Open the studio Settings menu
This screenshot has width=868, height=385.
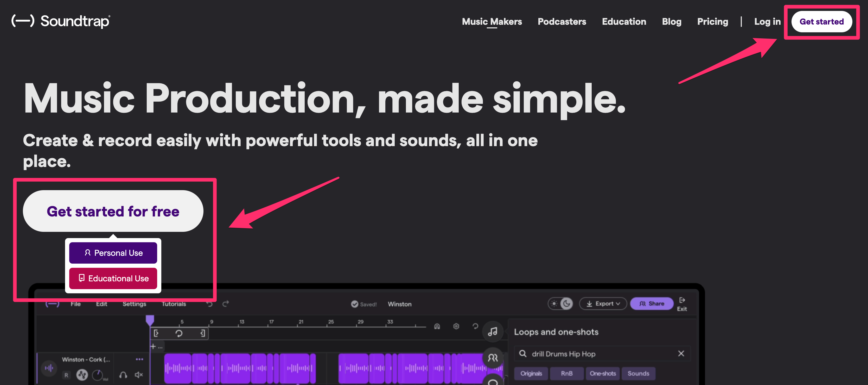[x=134, y=304]
